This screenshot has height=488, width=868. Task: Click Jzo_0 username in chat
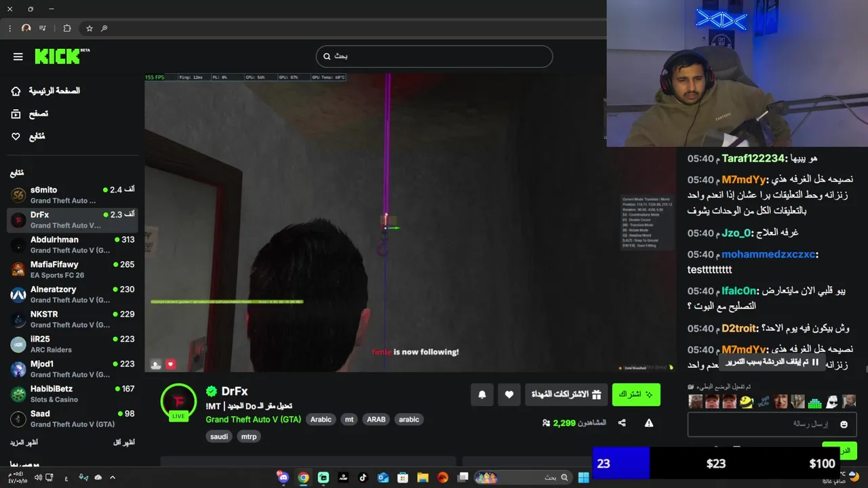coord(736,233)
